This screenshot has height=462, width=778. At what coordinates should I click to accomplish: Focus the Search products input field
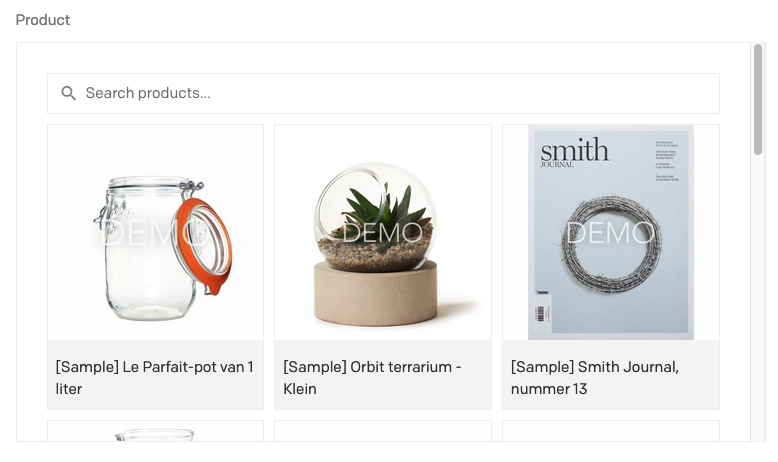click(383, 93)
